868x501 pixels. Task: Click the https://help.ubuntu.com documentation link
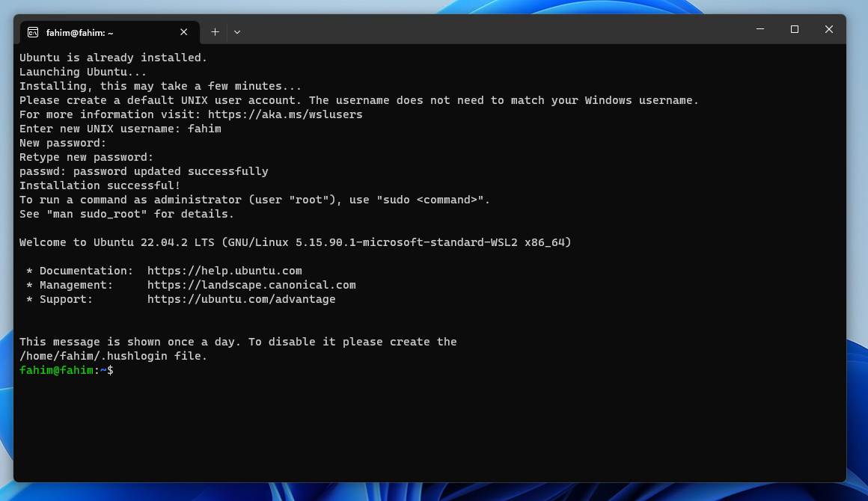tap(224, 271)
